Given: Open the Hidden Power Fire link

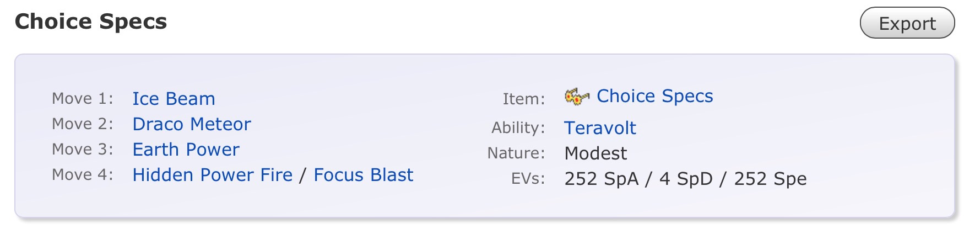Looking at the screenshot, I should tap(212, 175).
